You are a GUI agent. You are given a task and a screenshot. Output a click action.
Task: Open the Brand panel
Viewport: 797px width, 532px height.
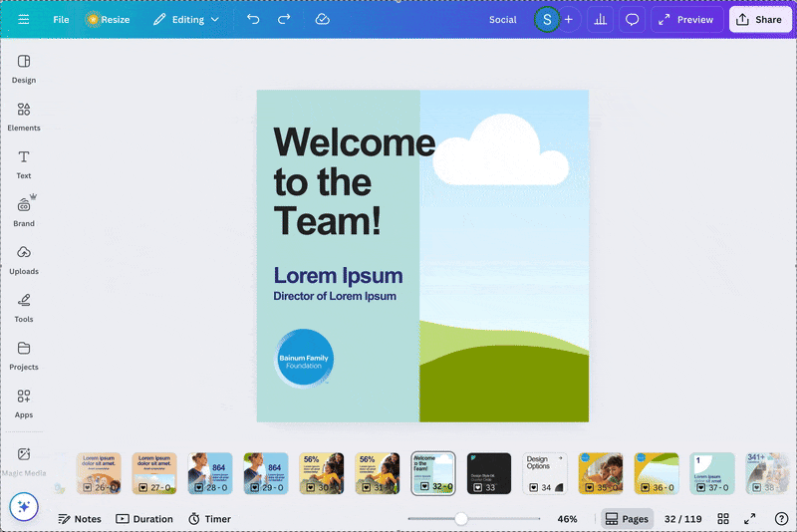point(23,212)
